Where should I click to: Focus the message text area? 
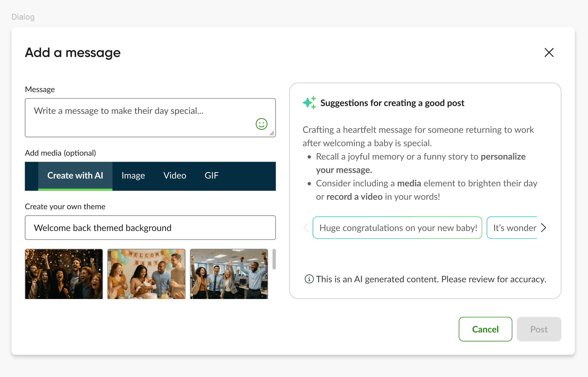point(150,118)
